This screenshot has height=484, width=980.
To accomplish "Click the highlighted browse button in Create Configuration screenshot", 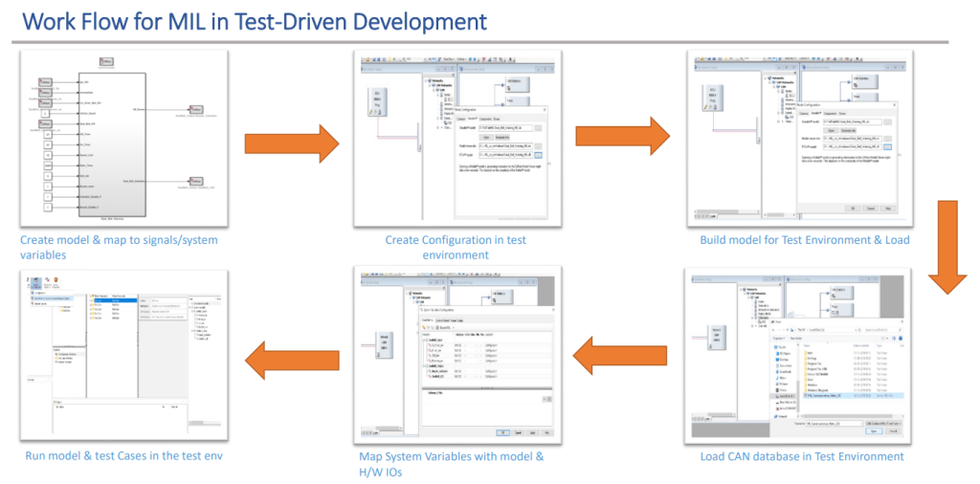I will (x=537, y=154).
